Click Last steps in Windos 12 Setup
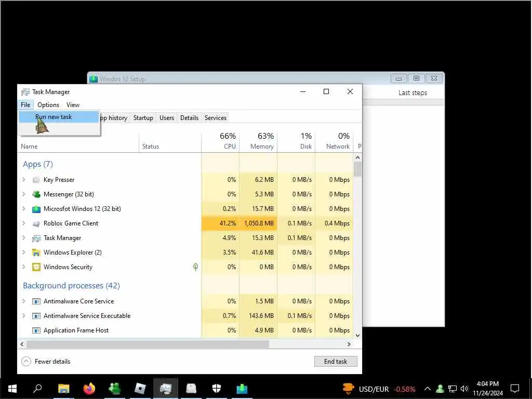This screenshot has width=532, height=399. (413, 92)
